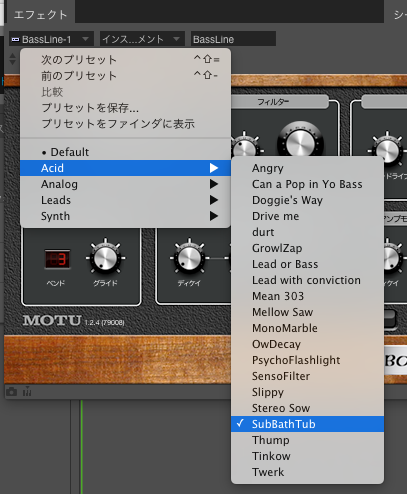Viewport: 407px width, 494px height.
Task: Choose SensoFilter preset
Action: pyautogui.click(x=307, y=376)
